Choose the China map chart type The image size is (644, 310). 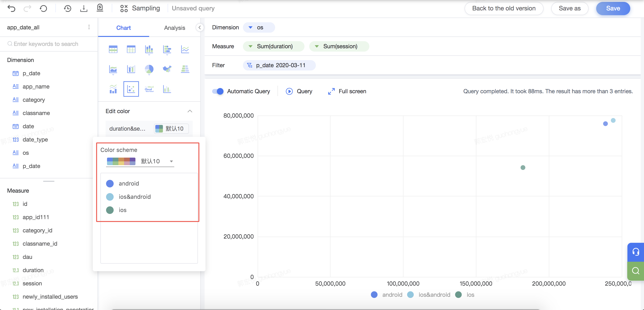pos(167,68)
